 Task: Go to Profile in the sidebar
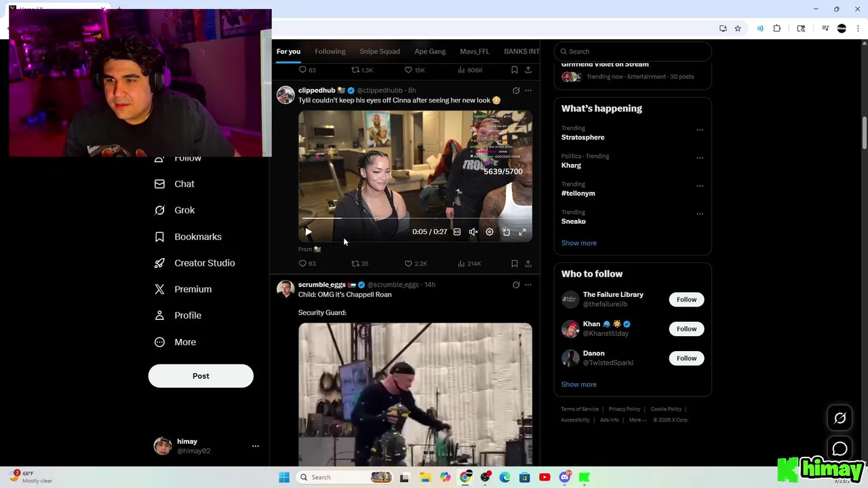[178, 315]
